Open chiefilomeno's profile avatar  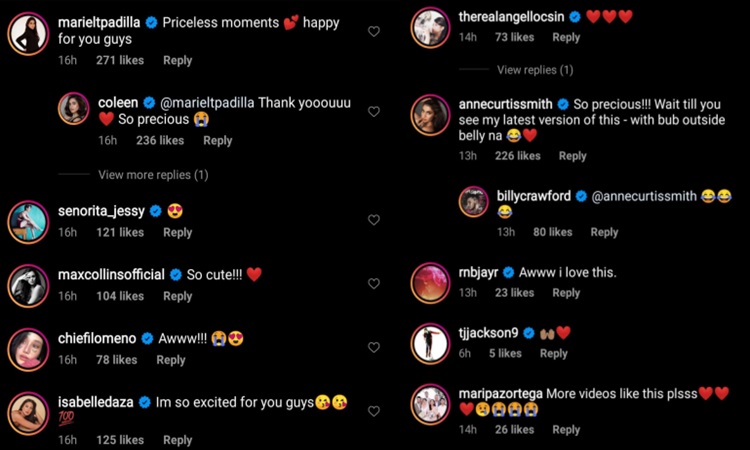(28, 349)
